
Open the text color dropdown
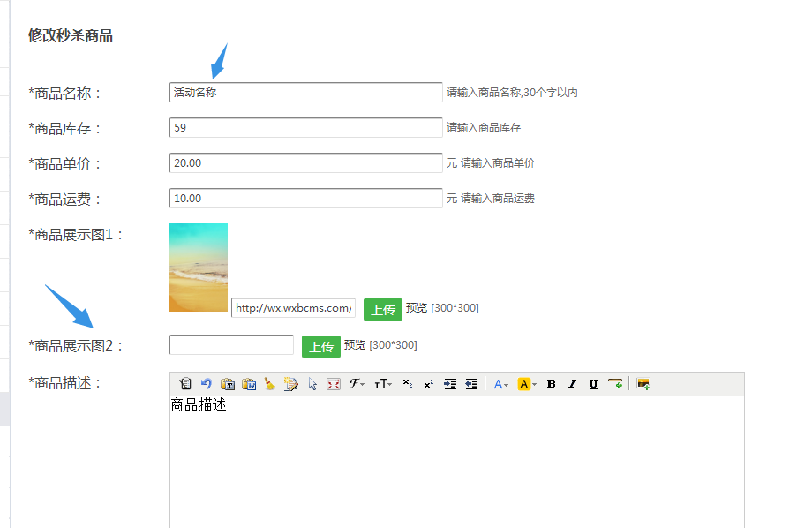pyautogui.click(x=500, y=384)
